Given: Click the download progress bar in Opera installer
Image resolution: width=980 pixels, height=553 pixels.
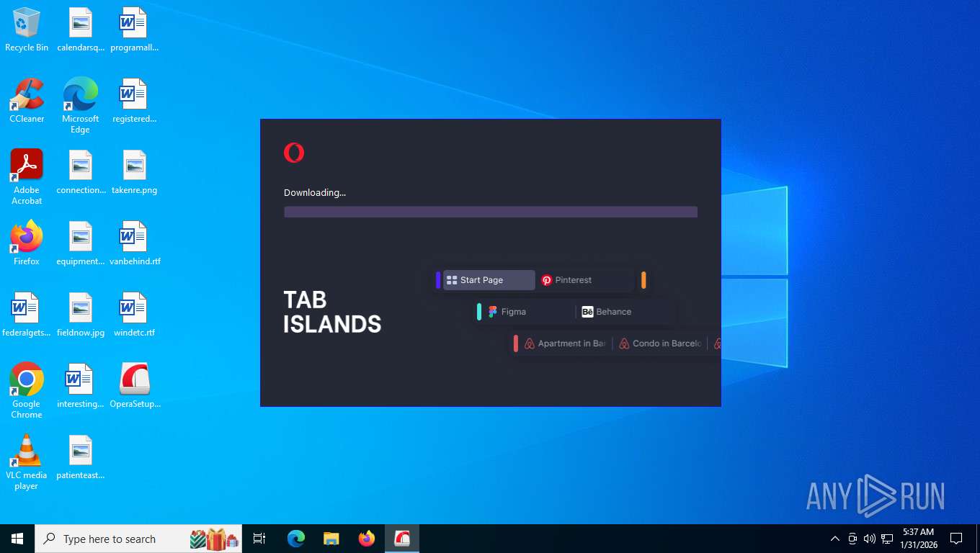Looking at the screenshot, I should coord(491,212).
